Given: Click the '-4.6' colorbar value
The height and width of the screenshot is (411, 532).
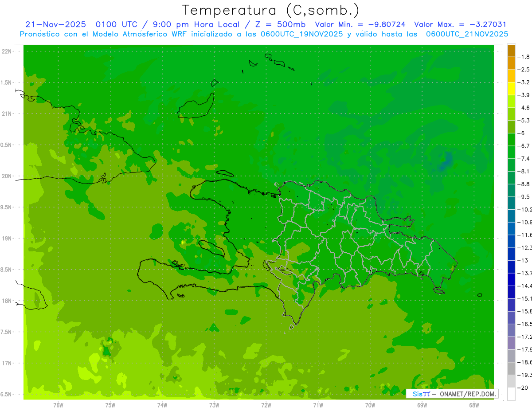Looking at the screenshot, I should click(524, 108).
